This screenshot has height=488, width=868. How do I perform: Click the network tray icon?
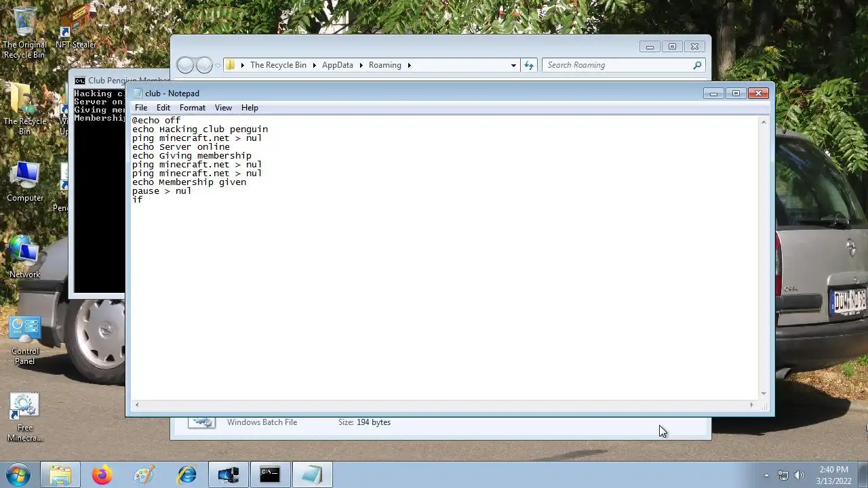(783, 475)
